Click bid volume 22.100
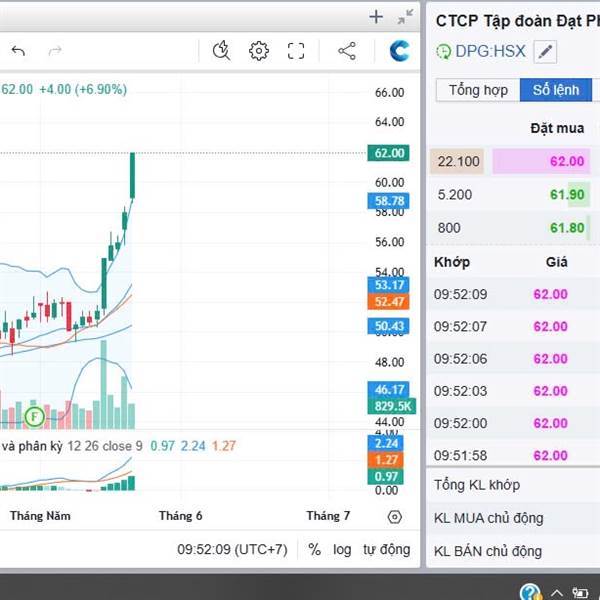600x600 pixels. pos(458,161)
